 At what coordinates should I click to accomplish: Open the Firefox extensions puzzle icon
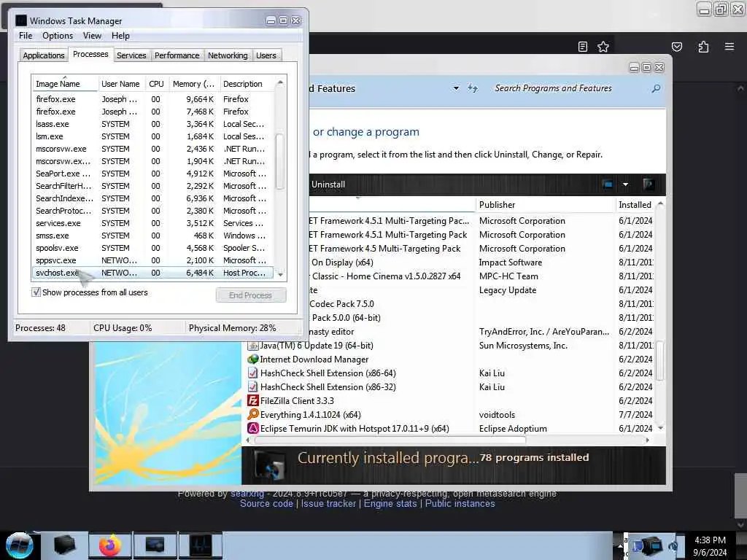tap(703, 47)
